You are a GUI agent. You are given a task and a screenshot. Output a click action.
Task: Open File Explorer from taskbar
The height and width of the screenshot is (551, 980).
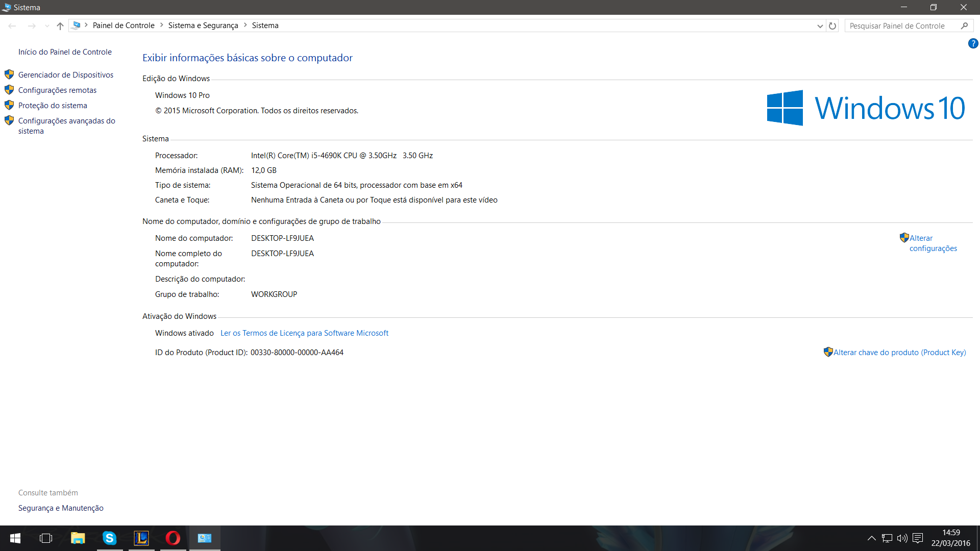[x=78, y=538]
